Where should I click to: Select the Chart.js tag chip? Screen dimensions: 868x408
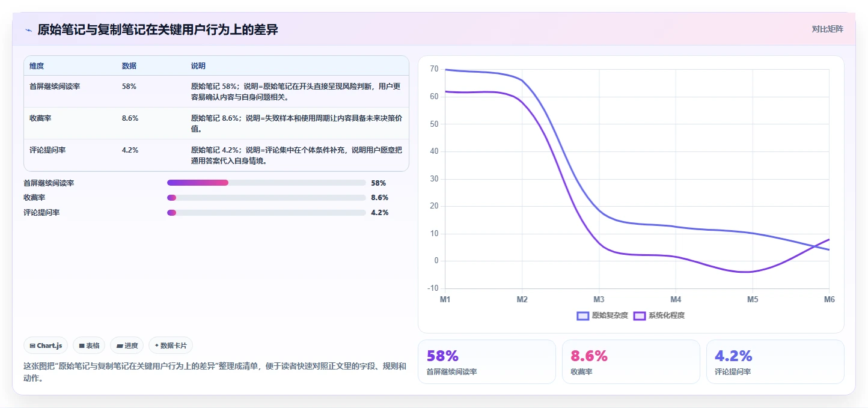point(46,346)
